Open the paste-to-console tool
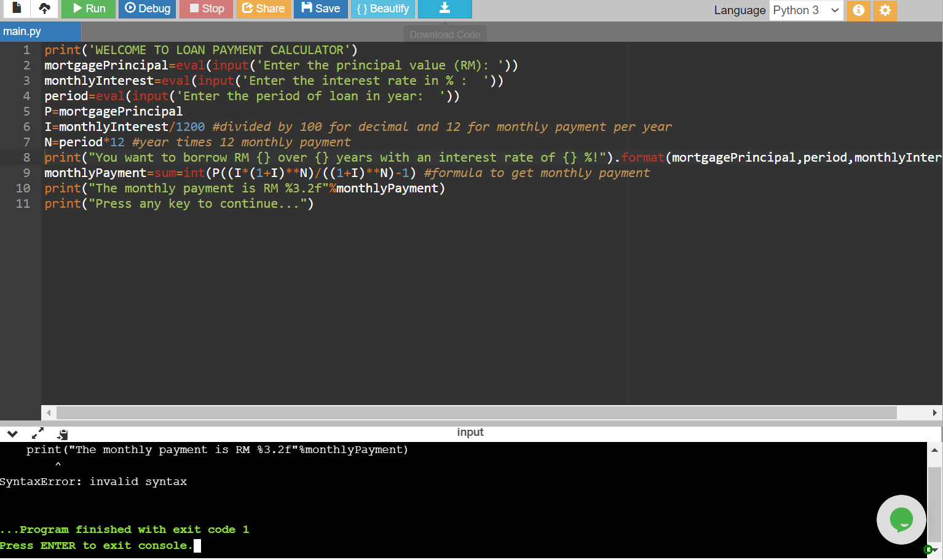The image size is (943, 560). click(61, 433)
